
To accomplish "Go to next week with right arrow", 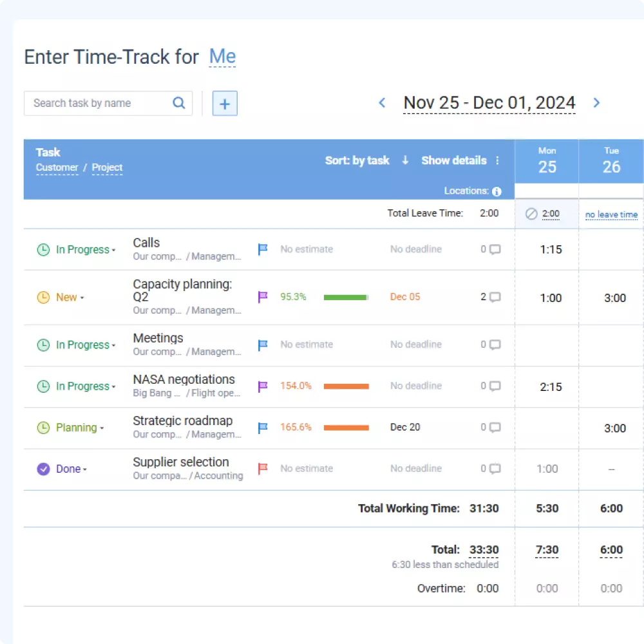I will pos(596,103).
